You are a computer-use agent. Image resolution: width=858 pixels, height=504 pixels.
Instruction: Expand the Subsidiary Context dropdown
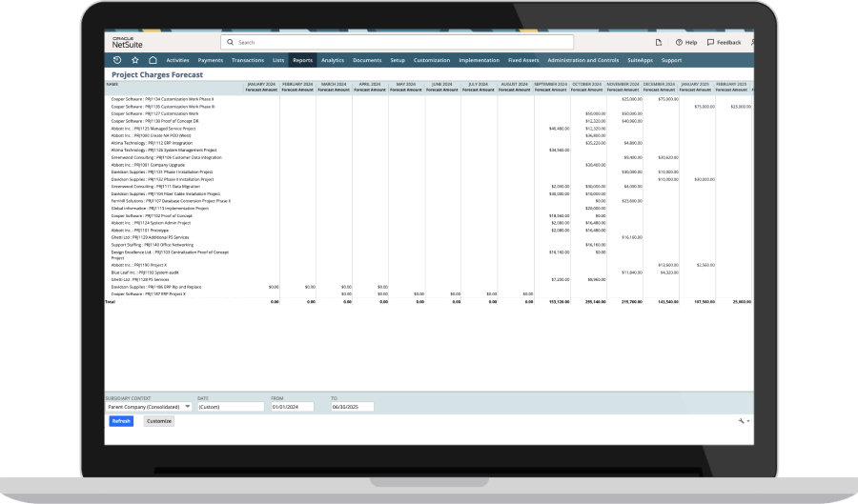click(187, 406)
